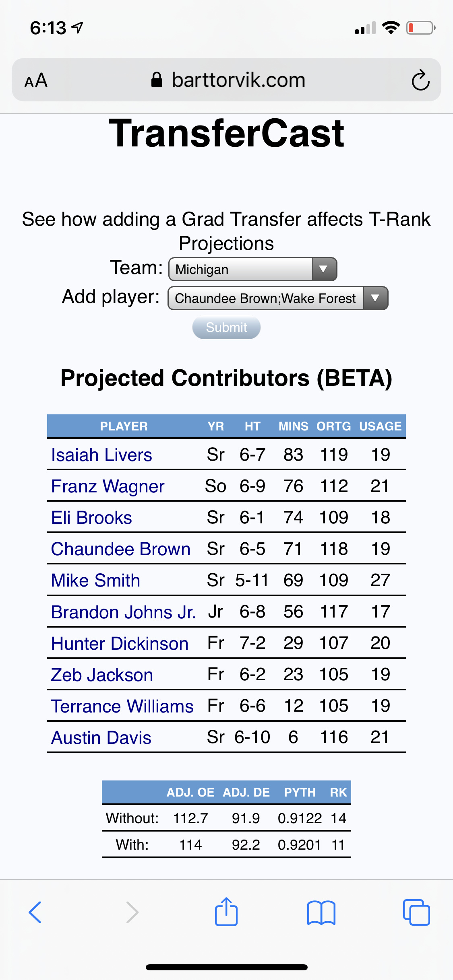
Task: Tap the iOS home indicator bar
Action: click(x=226, y=967)
